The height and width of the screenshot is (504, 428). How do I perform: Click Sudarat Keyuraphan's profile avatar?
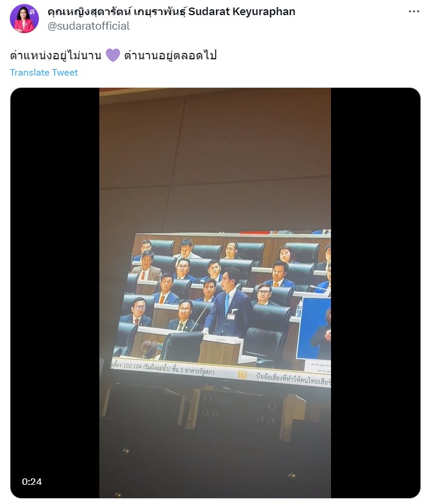click(24, 19)
